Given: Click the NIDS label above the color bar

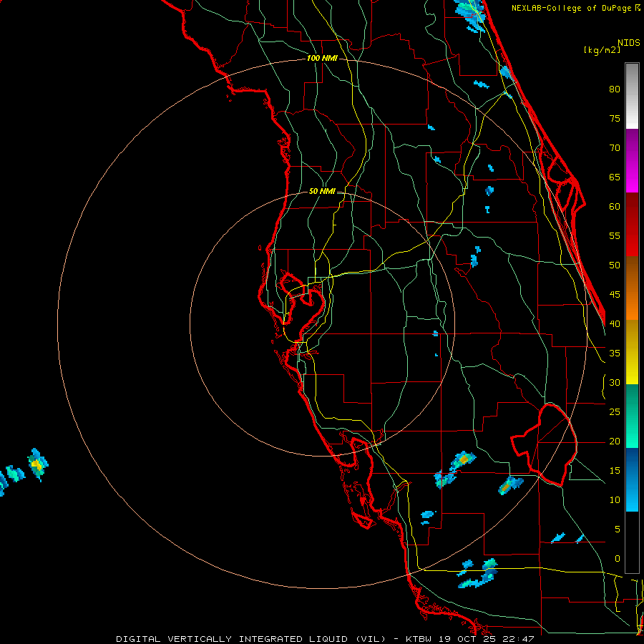Looking at the screenshot, I should click(628, 42).
